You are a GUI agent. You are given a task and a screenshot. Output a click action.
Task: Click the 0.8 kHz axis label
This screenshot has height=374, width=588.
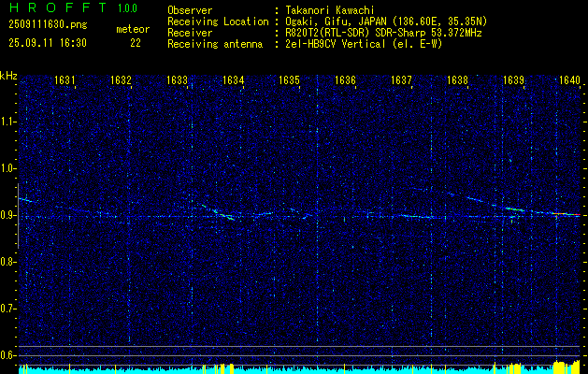click(x=7, y=262)
